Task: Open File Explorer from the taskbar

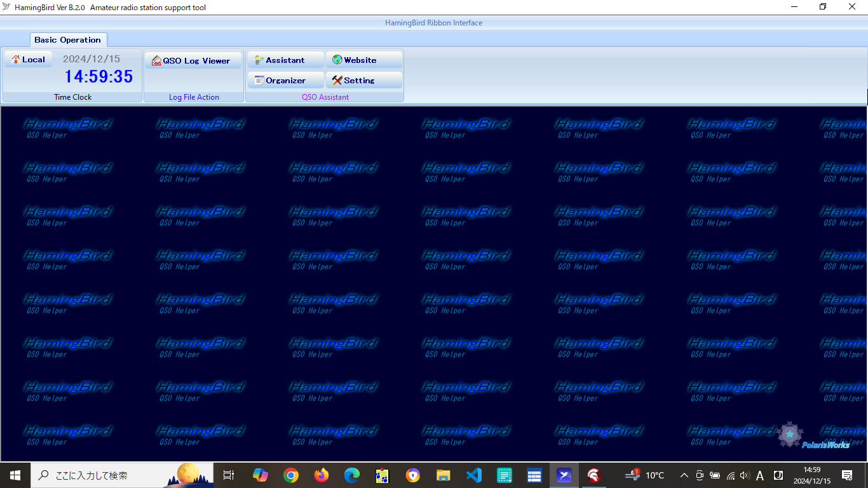Action: (444, 475)
